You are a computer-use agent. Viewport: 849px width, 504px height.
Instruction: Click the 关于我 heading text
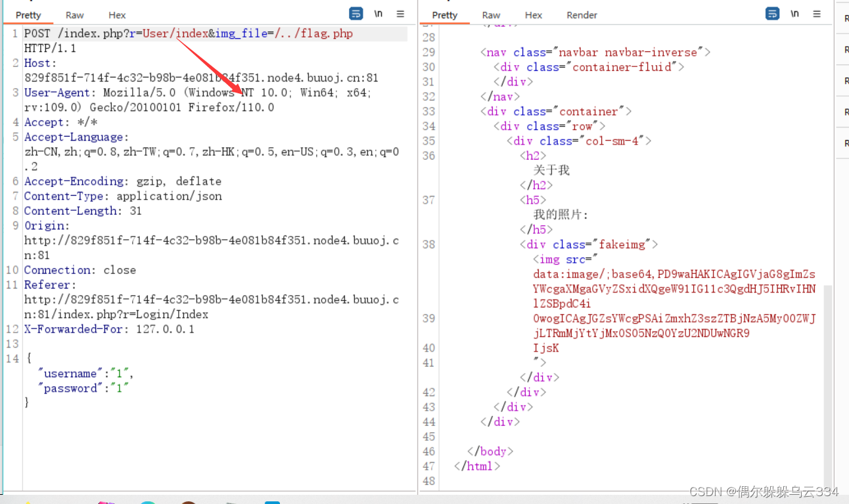click(551, 170)
